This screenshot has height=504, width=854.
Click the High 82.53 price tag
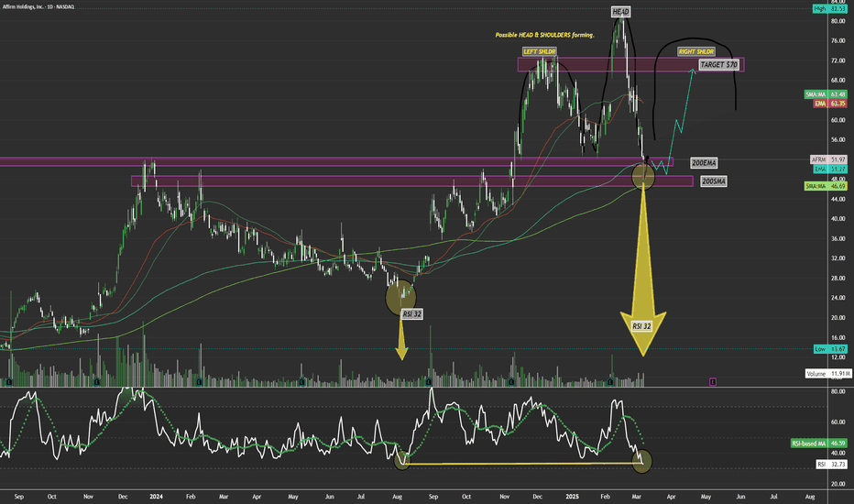[x=829, y=9]
